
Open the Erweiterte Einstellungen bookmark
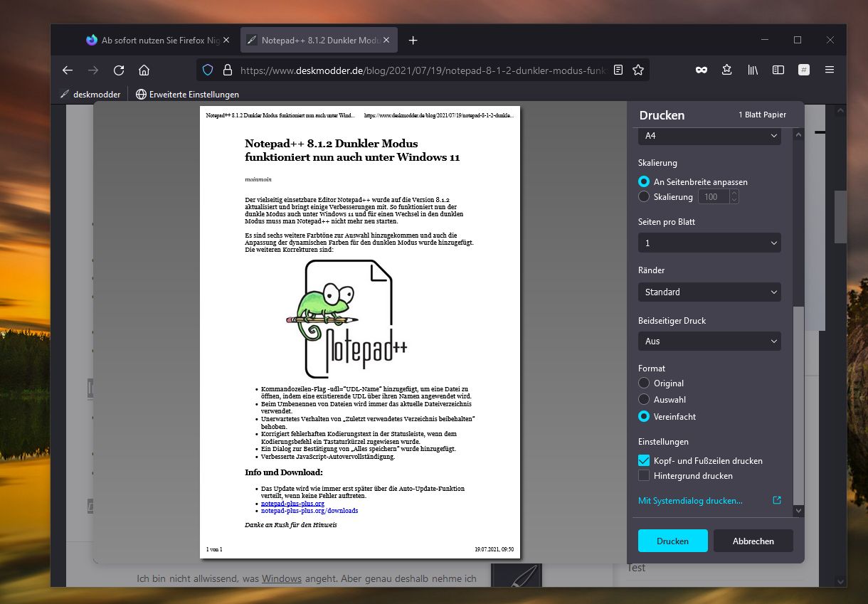187,94
